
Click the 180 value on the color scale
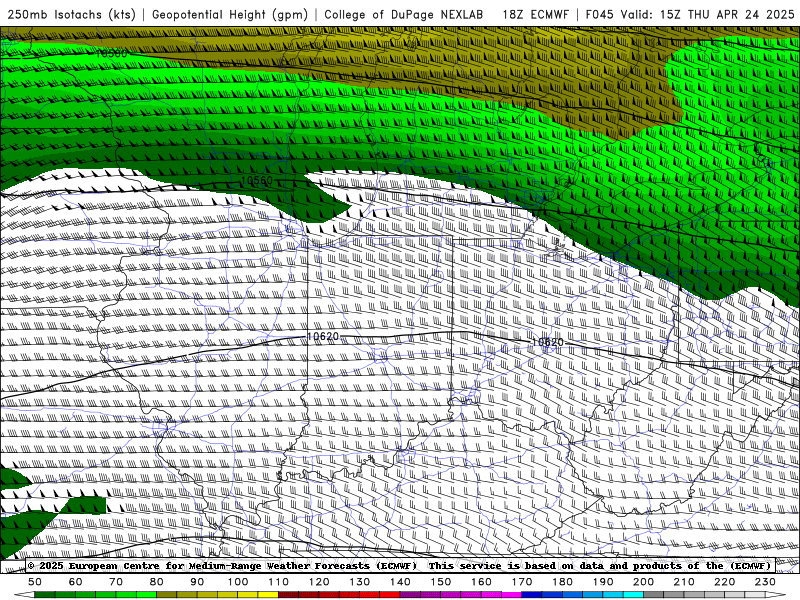562,582
